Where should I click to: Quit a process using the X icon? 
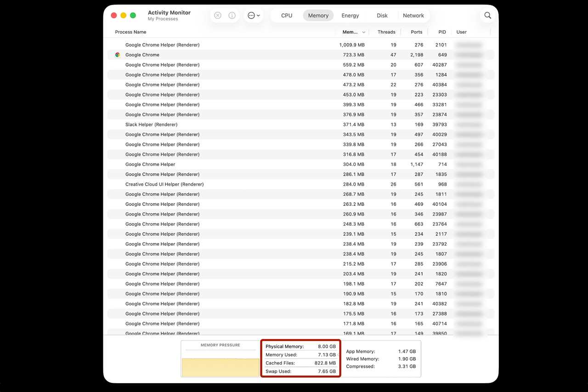(217, 15)
